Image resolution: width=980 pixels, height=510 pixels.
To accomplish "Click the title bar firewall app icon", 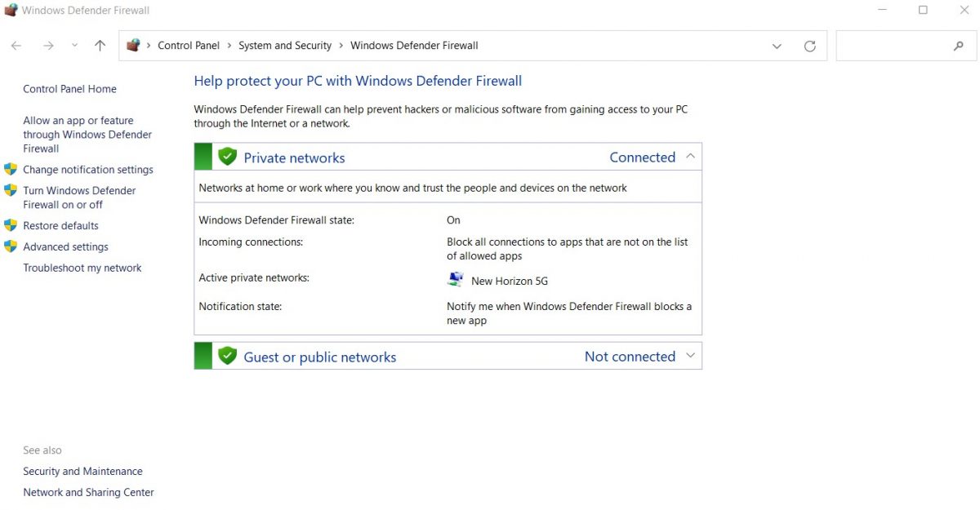I will coord(11,11).
